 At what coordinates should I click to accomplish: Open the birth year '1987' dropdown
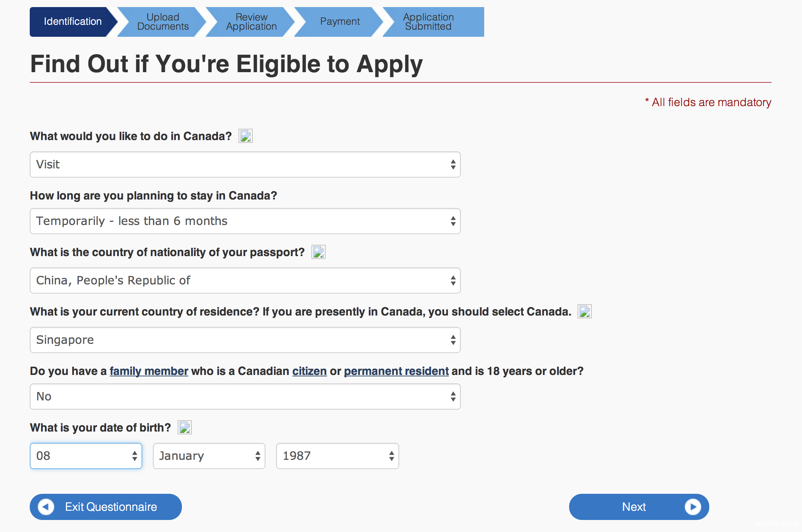click(x=337, y=456)
